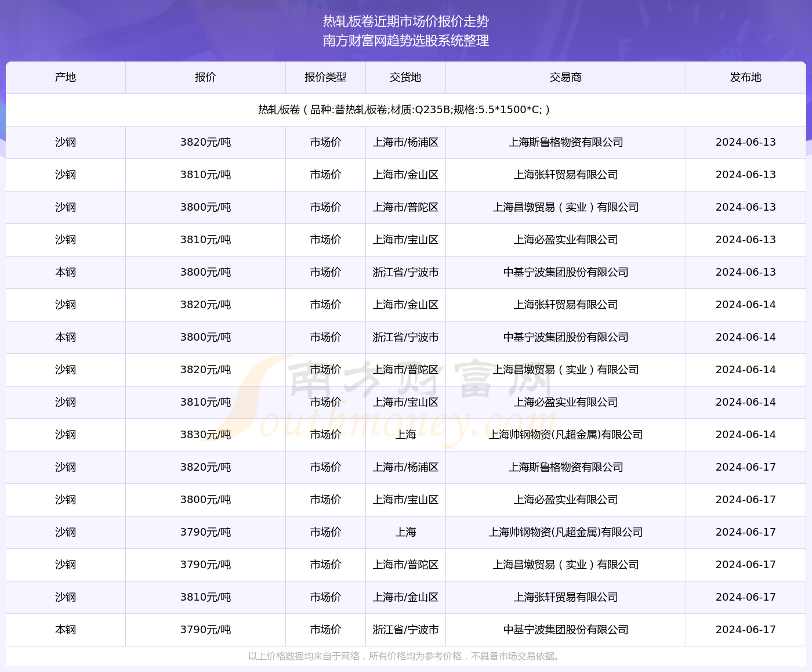Viewport: 812px width, 672px height.
Task: Click the 3810元/吨 price for 上海必盈 on 2024-06-14
Action: [x=205, y=402]
